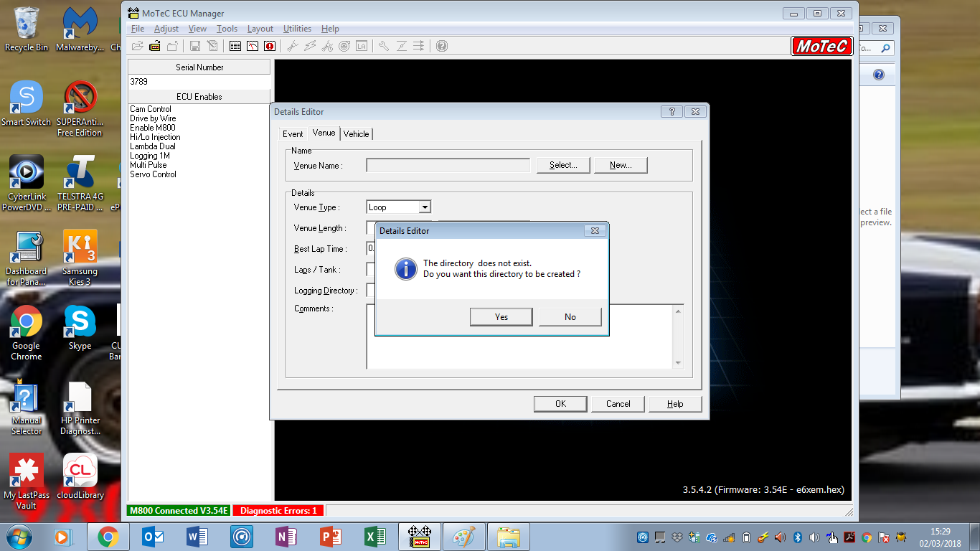Screen dimensions: 980x551
Task: Select the Skype desktop shortcut
Action: coord(80,328)
